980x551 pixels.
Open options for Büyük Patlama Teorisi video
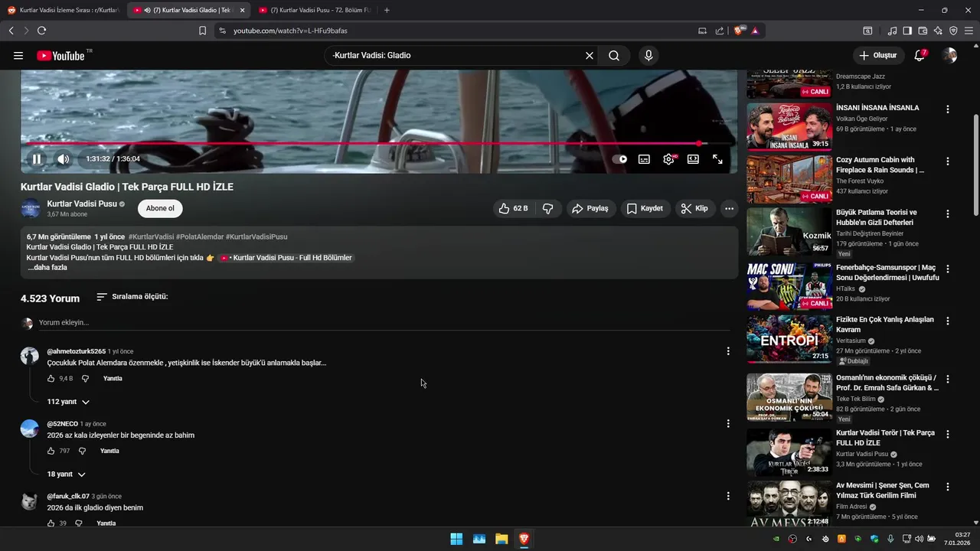(948, 214)
